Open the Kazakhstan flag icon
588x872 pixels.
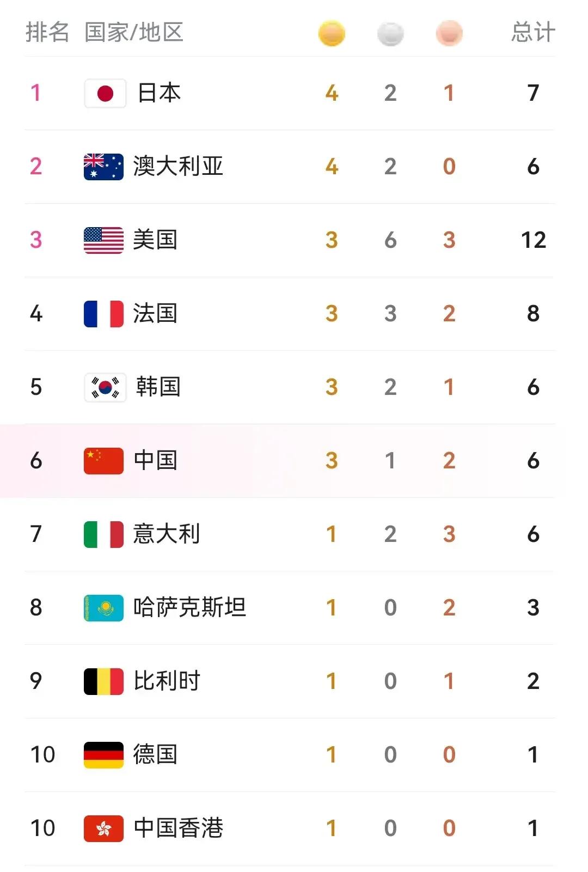tap(103, 608)
